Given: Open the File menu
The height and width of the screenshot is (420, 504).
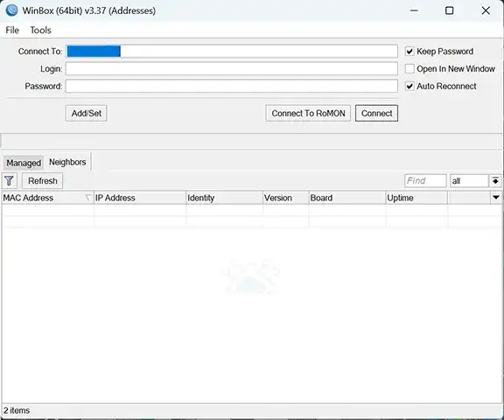Looking at the screenshot, I should (12, 31).
